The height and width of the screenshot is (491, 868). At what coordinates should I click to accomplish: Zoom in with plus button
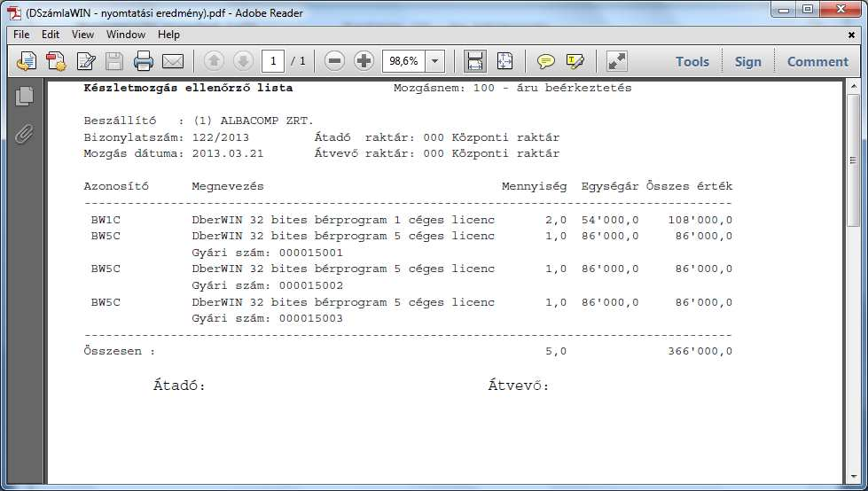tap(364, 61)
